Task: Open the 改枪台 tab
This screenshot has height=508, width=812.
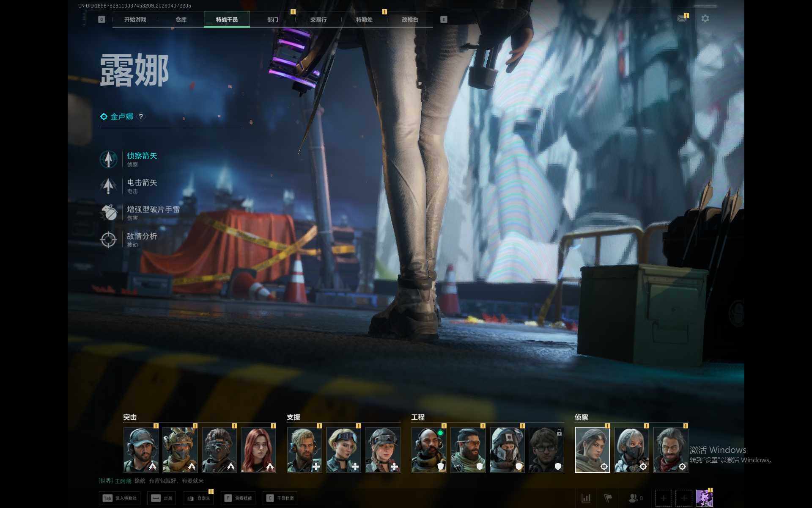Action: pyautogui.click(x=410, y=19)
